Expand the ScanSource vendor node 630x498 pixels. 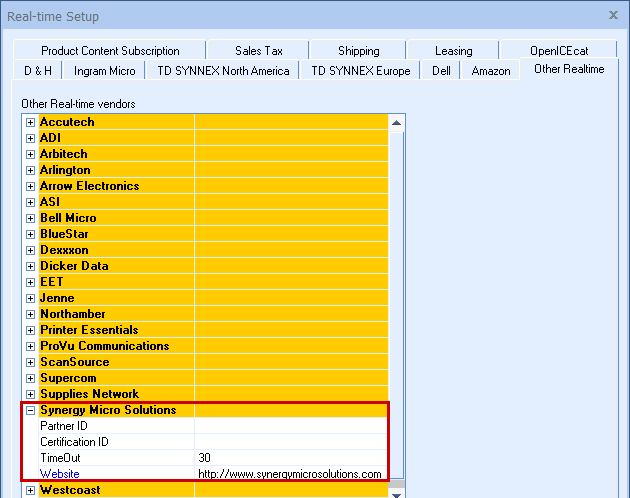tap(30, 362)
